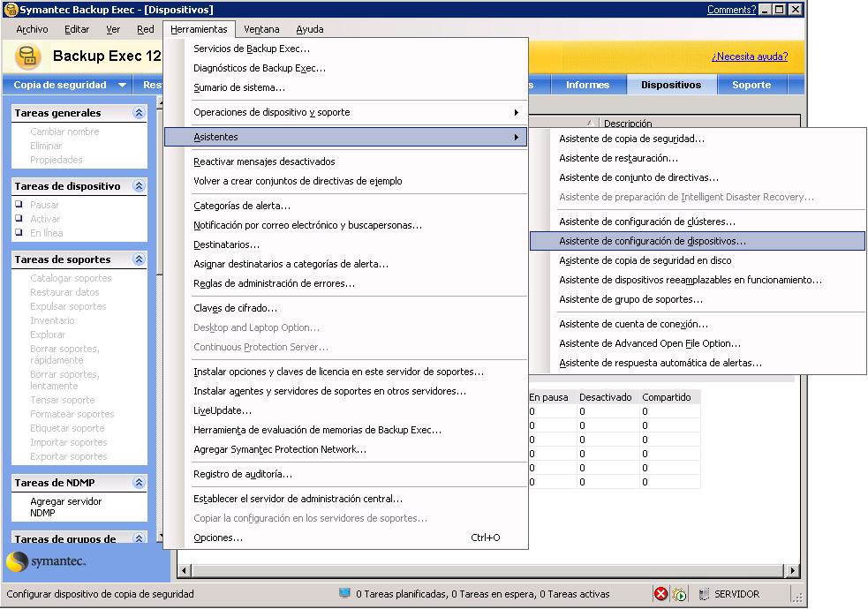The width and height of the screenshot is (868, 609).
Task: Click the Compartido column header
Action: pyautogui.click(x=667, y=397)
